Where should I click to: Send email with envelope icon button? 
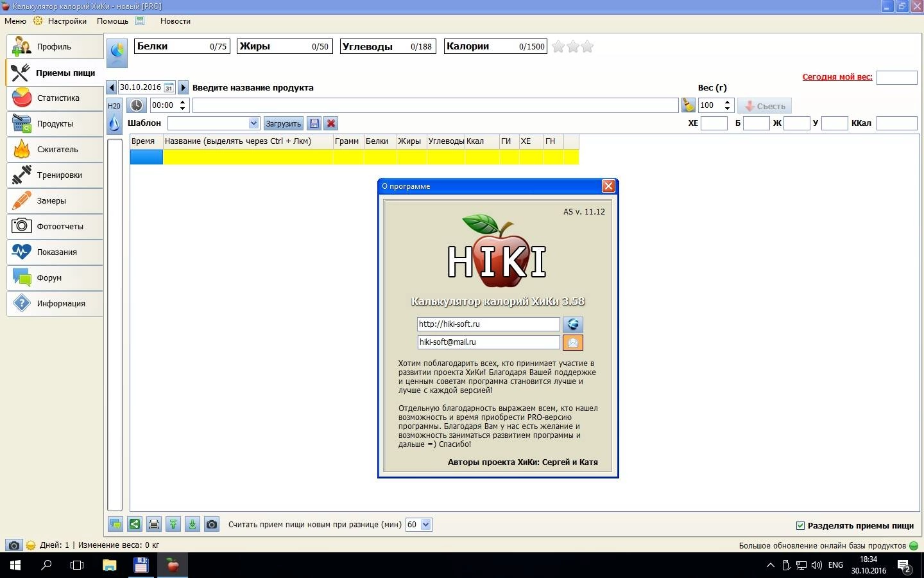(x=573, y=342)
